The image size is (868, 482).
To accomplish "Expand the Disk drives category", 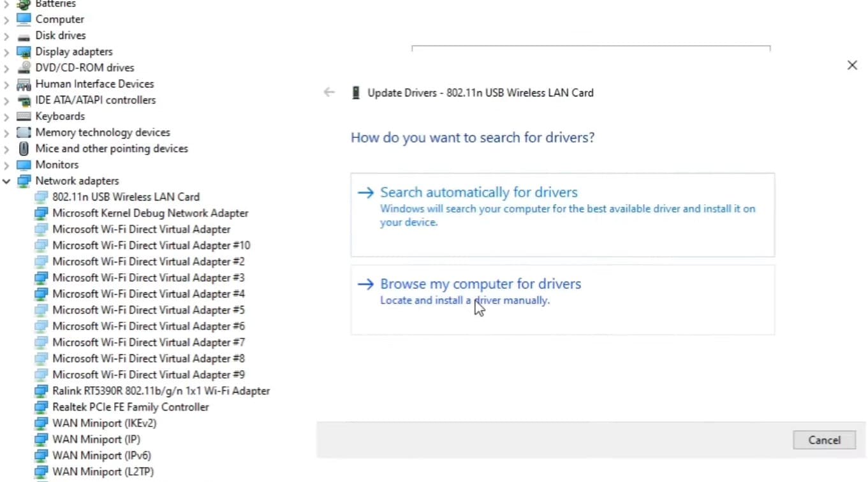I will coord(6,36).
